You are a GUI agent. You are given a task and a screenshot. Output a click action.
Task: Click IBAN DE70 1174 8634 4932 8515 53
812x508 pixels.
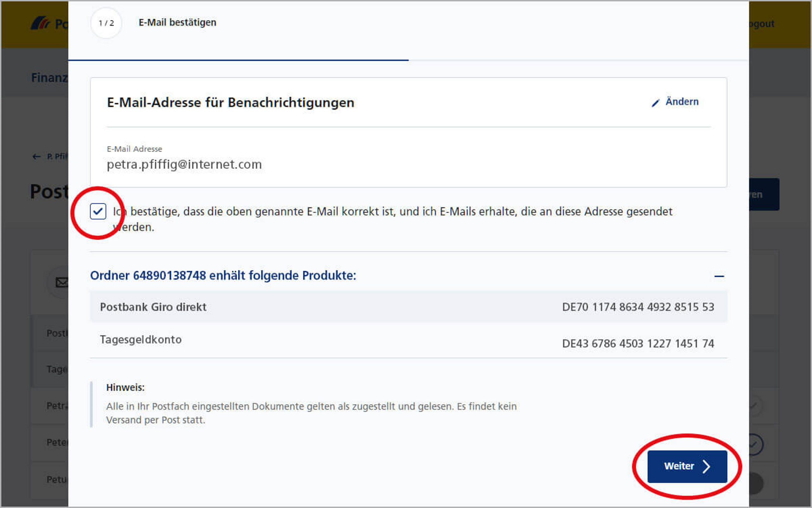tap(638, 307)
